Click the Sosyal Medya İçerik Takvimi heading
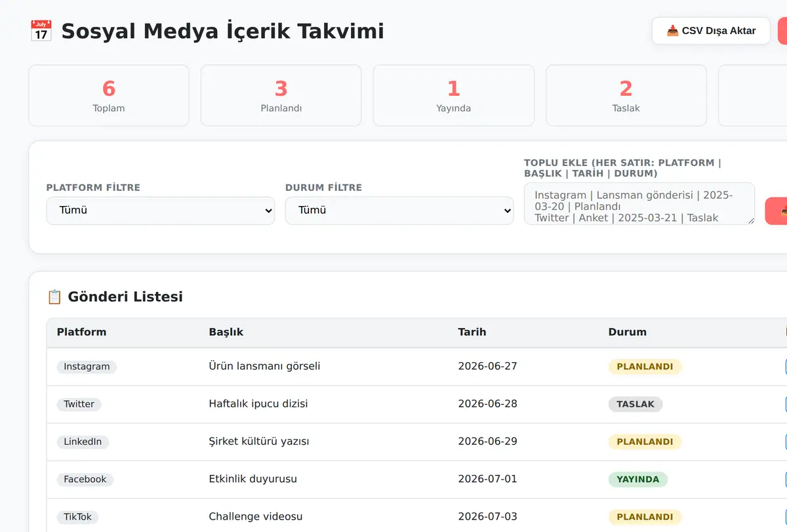The height and width of the screenshot is (532, 787). tap(222, 31)
